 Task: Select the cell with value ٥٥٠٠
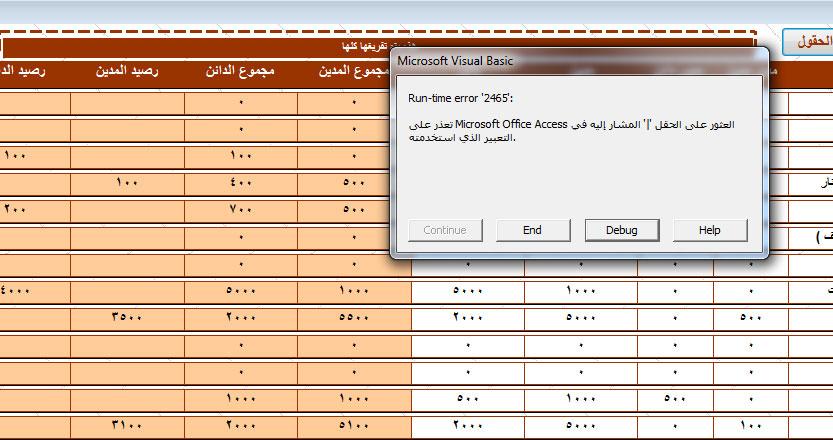353,317
